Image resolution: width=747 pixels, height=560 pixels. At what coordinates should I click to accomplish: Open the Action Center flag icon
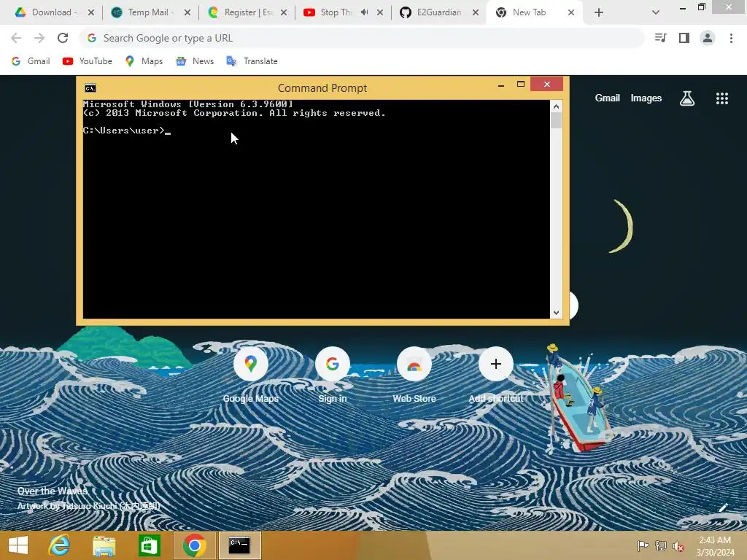[643, 545]
